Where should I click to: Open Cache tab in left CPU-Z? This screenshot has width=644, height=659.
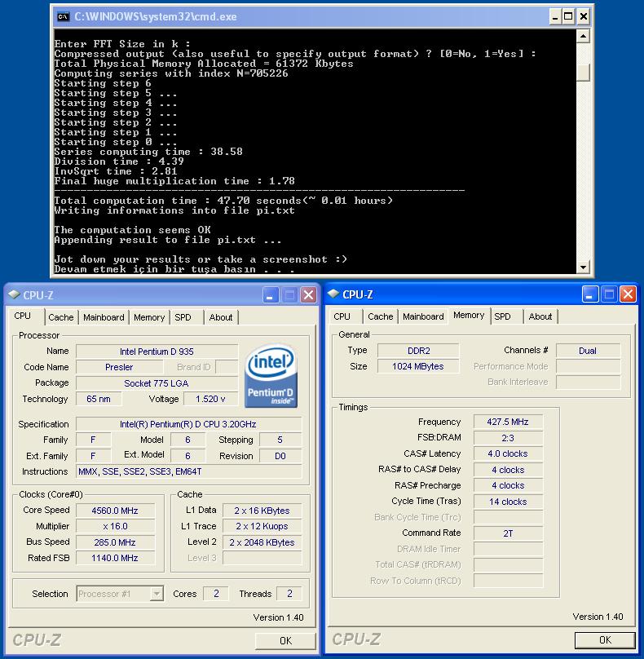(61, 317)
